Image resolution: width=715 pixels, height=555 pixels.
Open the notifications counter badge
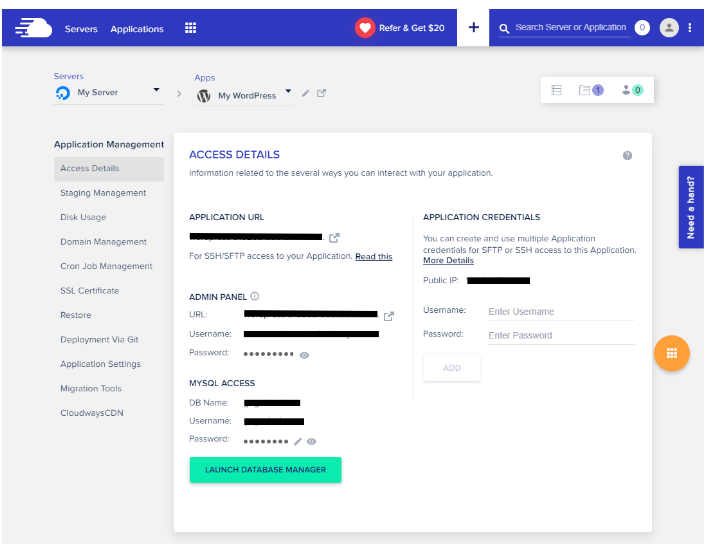point(642,28)
